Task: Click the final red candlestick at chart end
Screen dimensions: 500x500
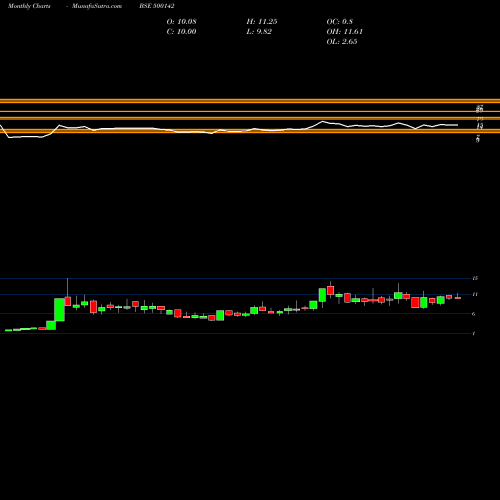Action: [458, 298]
